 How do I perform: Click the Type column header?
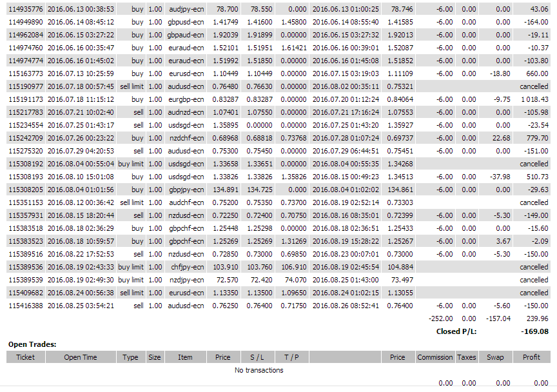pyautogui.click(x=130, y=357)
